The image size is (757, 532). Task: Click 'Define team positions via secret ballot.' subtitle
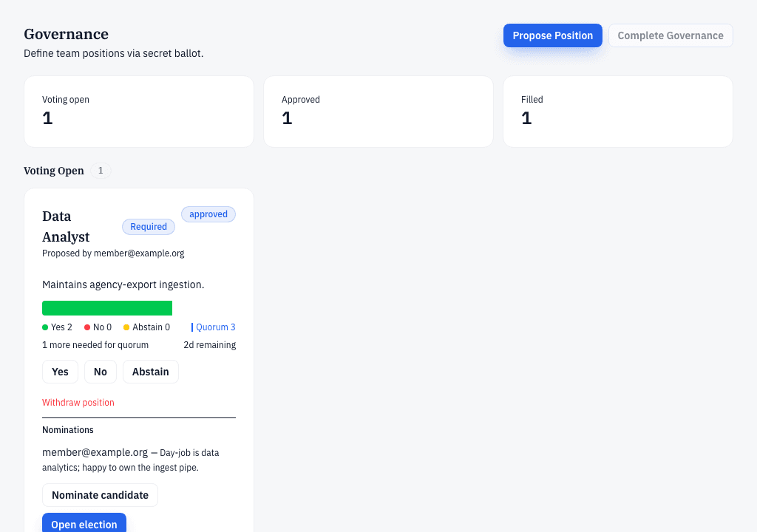(x=113, y=54)
